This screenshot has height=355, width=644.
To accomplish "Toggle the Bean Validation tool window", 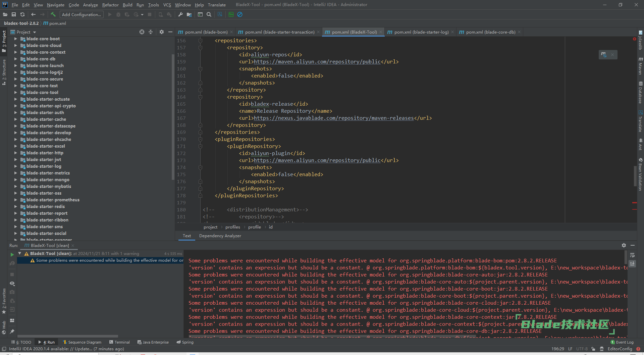I will pyautogui.click(x=641, y=174).
